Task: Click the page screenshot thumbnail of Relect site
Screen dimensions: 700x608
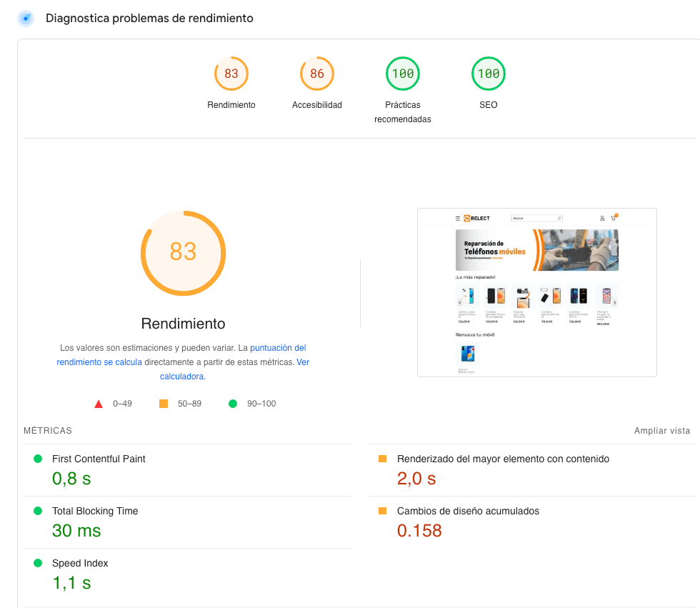Action: pos(537,292)
